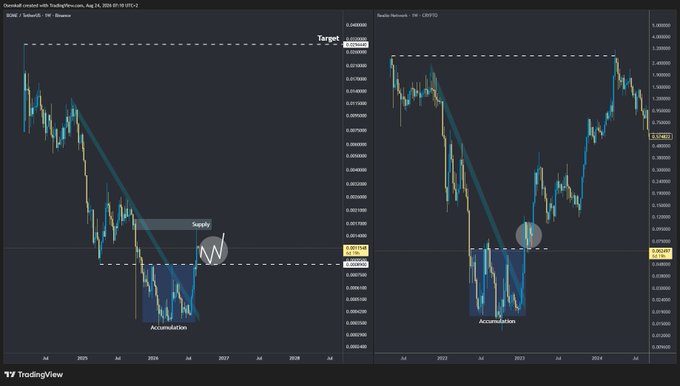Click the BONE / TetherUS chart title

point(38,15)
